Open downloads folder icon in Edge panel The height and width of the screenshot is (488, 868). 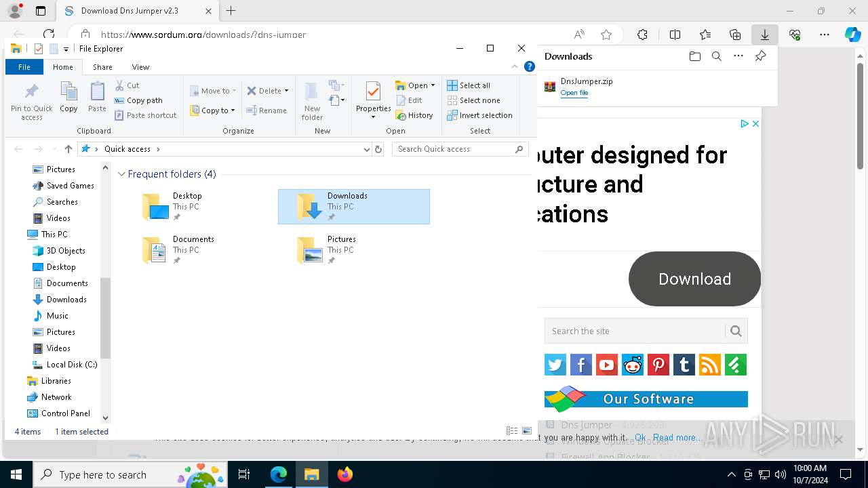(x=694, y=56)
